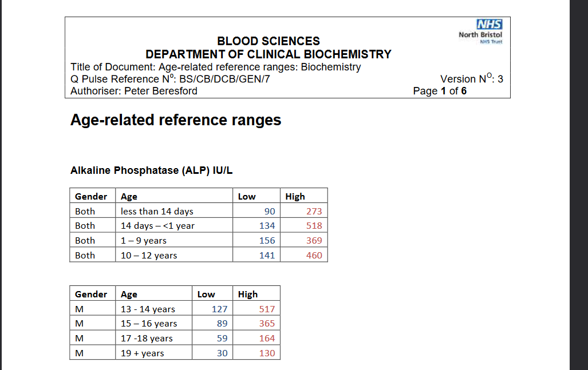
Task: Select the BLOOD SCIENCES heading
Action: 268,41
